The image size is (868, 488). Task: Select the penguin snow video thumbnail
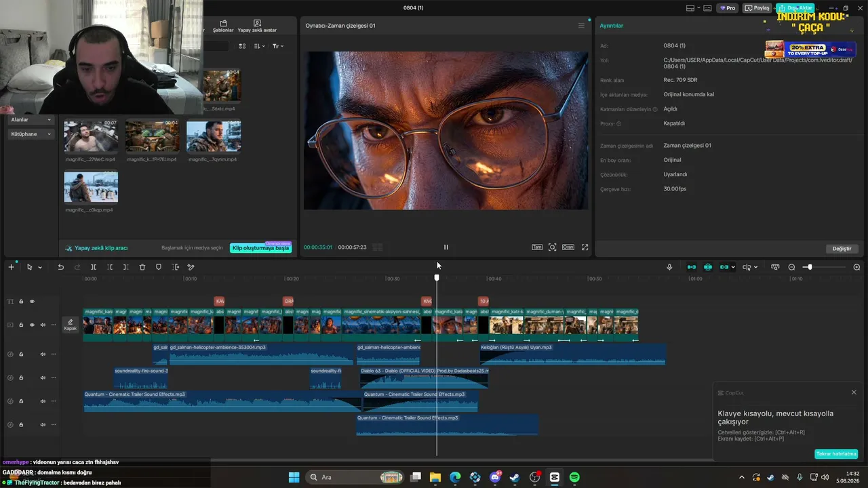(91, 187)
